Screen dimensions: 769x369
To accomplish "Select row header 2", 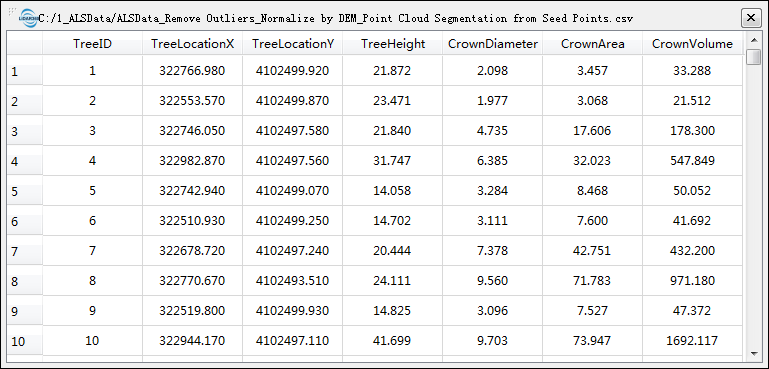I will coord(25,101).
